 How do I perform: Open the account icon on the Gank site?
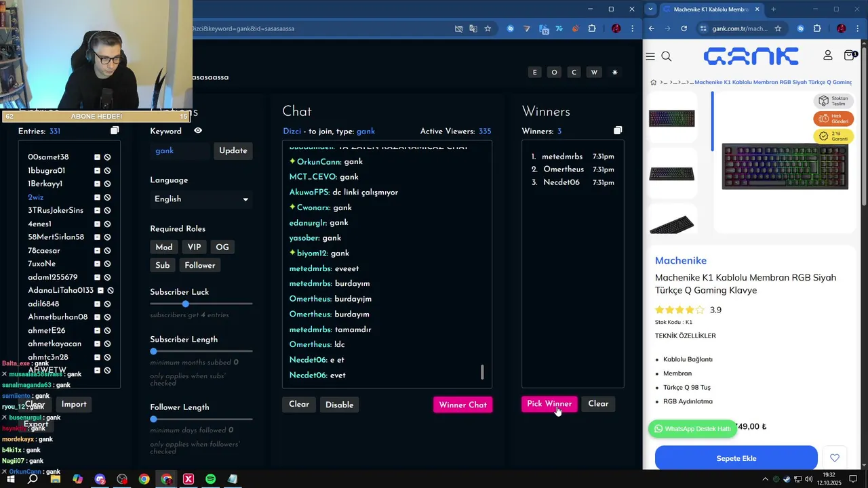pos(828,55)
